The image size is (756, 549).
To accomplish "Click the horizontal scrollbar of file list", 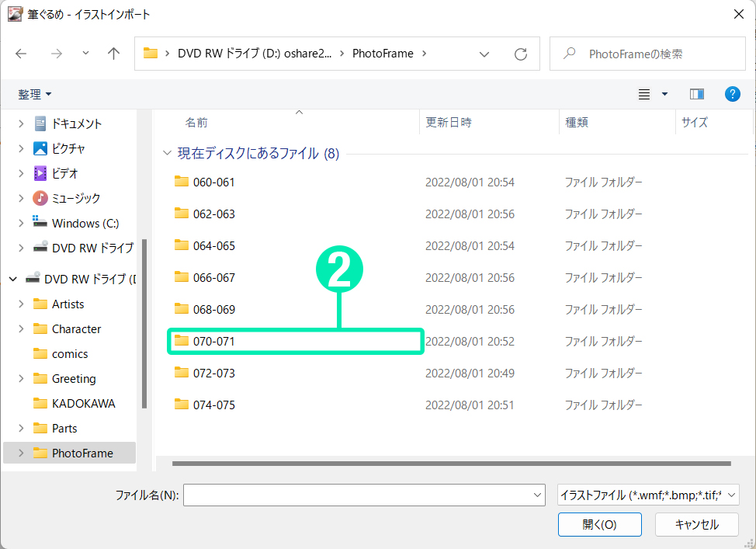I will pyautogui.click(x=450, y=464).
